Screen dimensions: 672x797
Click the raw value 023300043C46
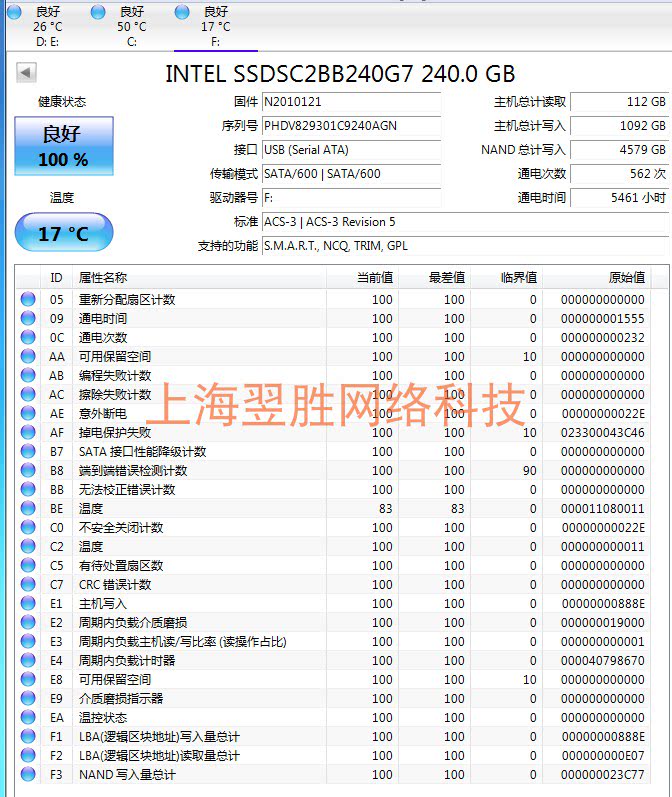(602, 433)
